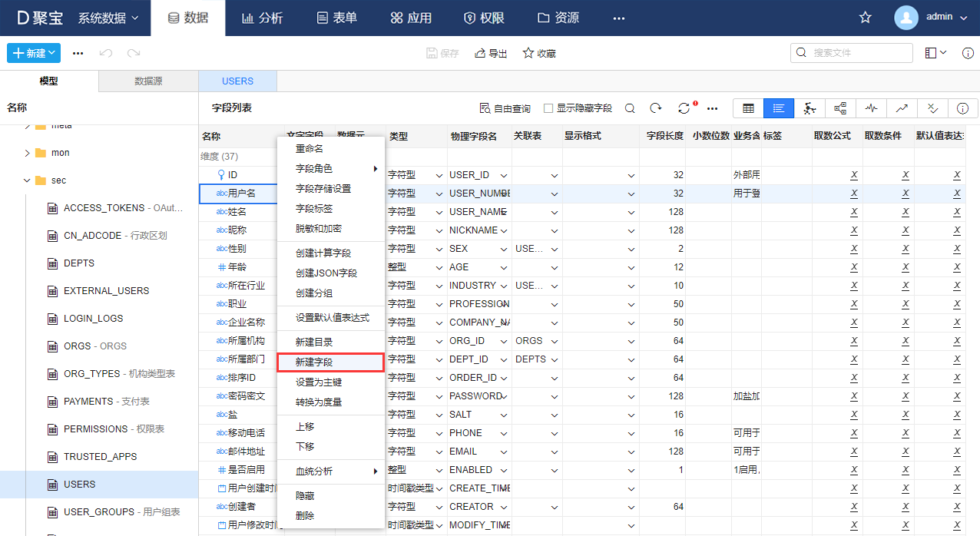Viewport: 980px width, 536px height.
Task: Click the 保存 button
Action: 442,53
